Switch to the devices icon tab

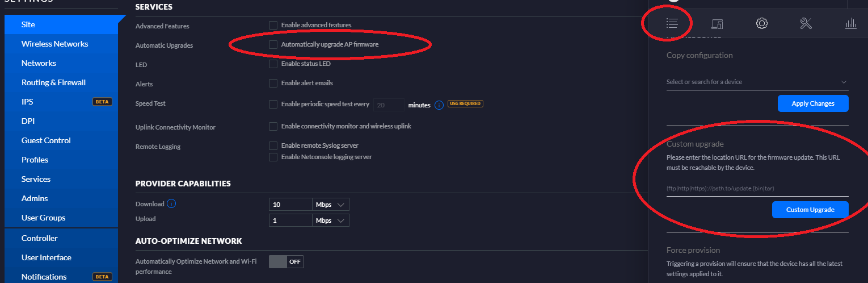(x=717, y=23)
